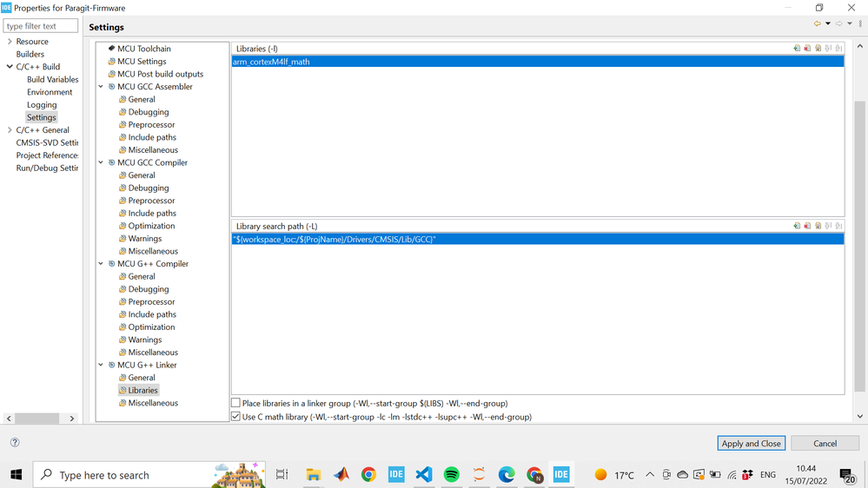Select Builders in left tree
The height and width of the screenshot is (488, 868).
point(30,54)
